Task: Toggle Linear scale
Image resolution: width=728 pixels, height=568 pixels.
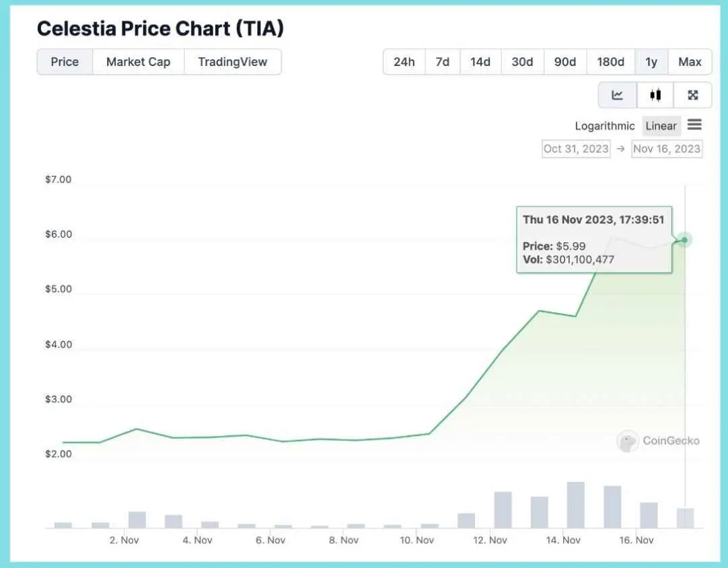Action: [661, 126]
